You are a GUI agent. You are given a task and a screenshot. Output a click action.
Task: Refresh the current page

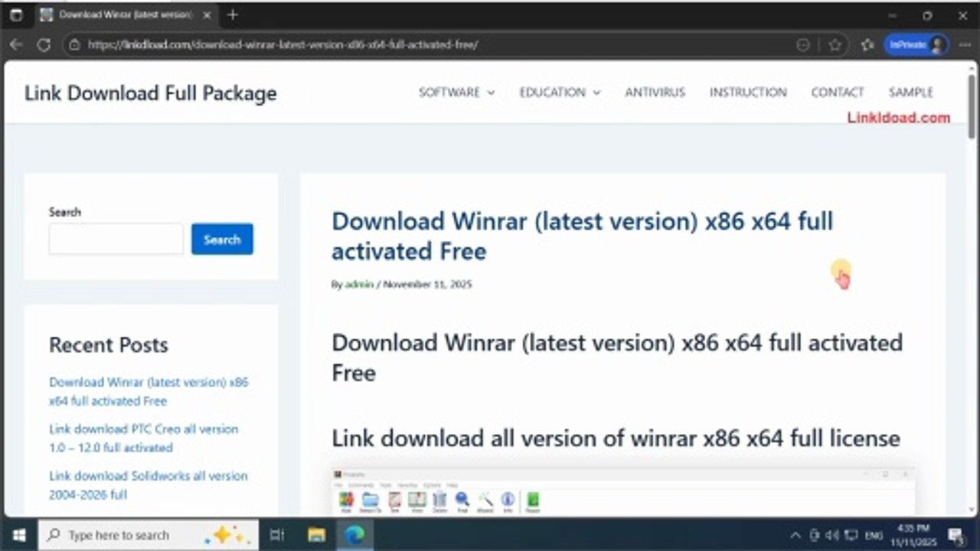coord(44,44)
